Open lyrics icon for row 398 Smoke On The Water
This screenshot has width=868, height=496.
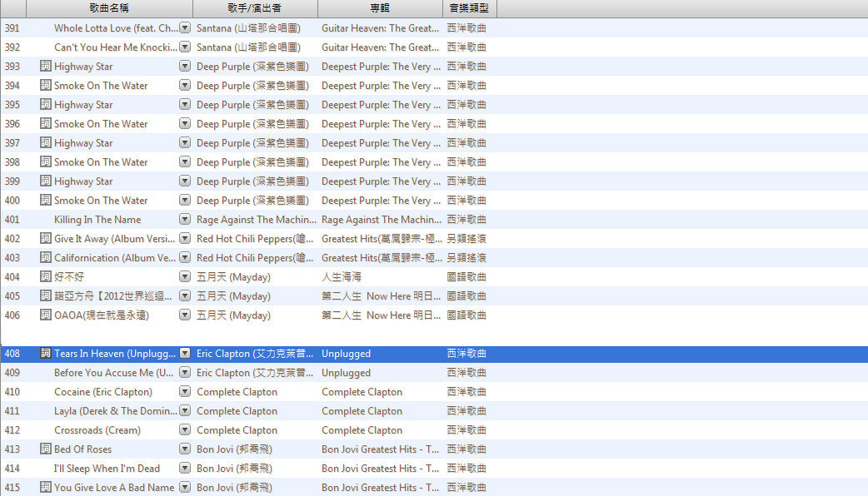coord(45,162)
